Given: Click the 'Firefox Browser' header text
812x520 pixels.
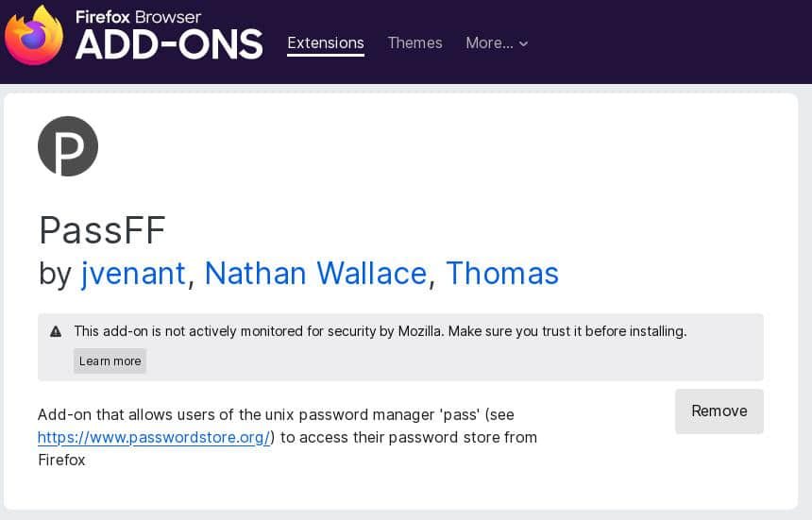Looking at the screenshot, I should click(138, 17).
